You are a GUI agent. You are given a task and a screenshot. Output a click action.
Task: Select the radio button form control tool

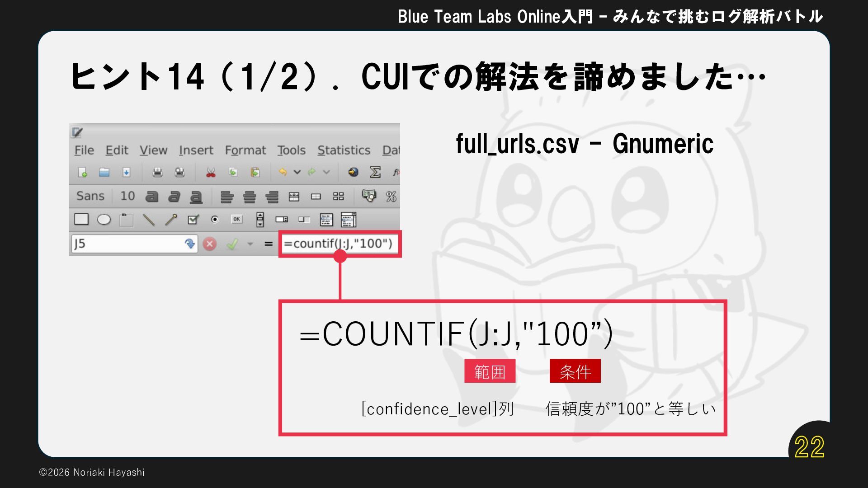coord(215,220)
